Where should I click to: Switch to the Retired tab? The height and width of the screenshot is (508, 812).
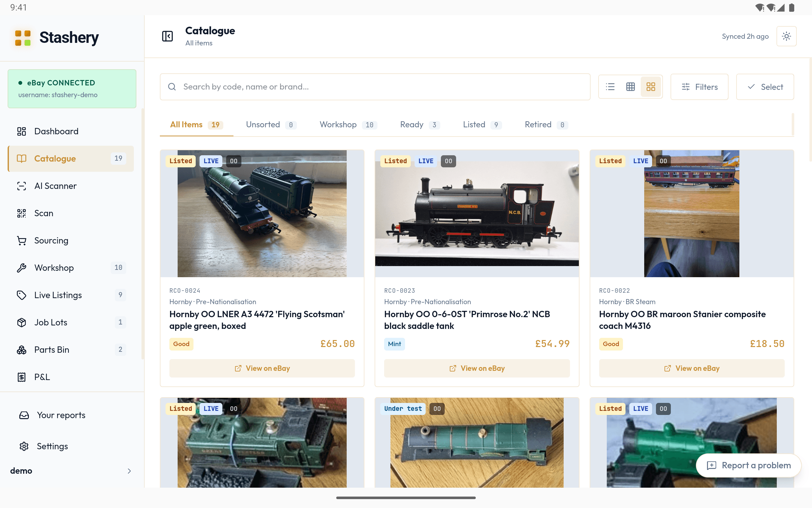pos(546,125)
